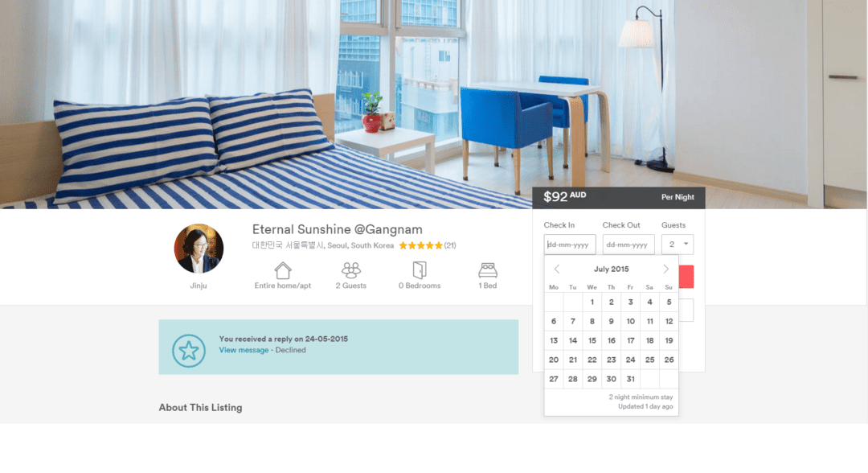Viewport: 868px width, 473px height.
Task: Select July 10 in the calendar
Action: [631, 321]
